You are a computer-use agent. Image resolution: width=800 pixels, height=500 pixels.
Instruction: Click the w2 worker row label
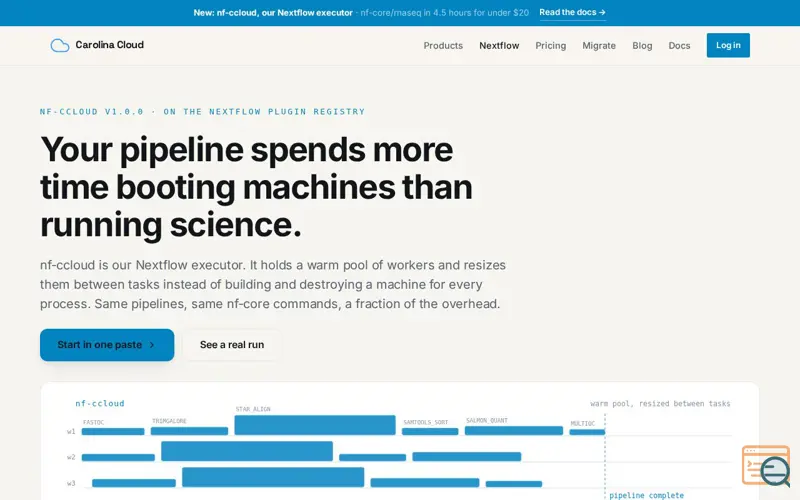(x=71, y=457)
